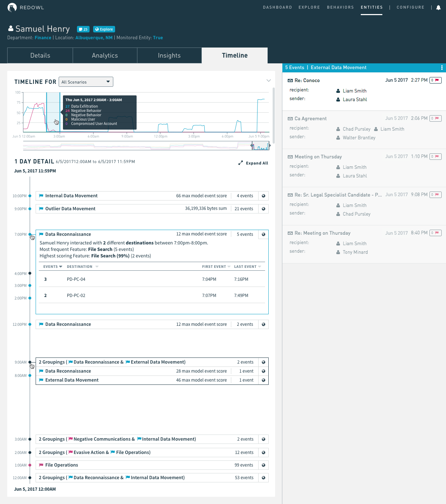
Task: Open the kebab menu in events panel header
Action: [442, 68]
